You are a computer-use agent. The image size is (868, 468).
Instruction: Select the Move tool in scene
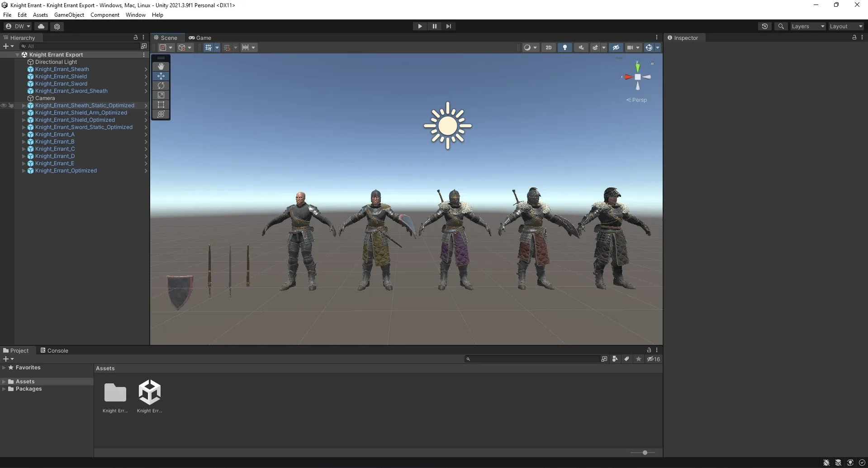pos(161,76)
